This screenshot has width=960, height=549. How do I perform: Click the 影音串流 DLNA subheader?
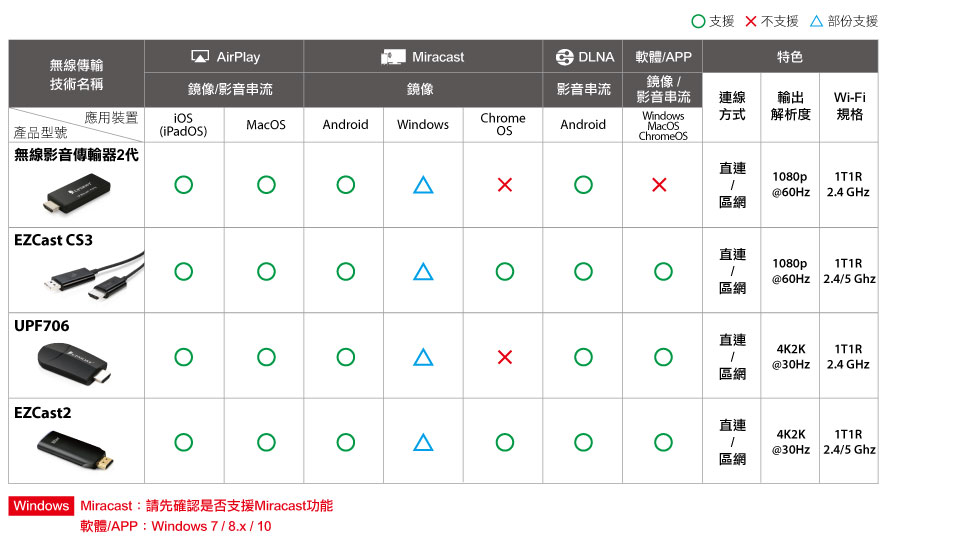583,89
